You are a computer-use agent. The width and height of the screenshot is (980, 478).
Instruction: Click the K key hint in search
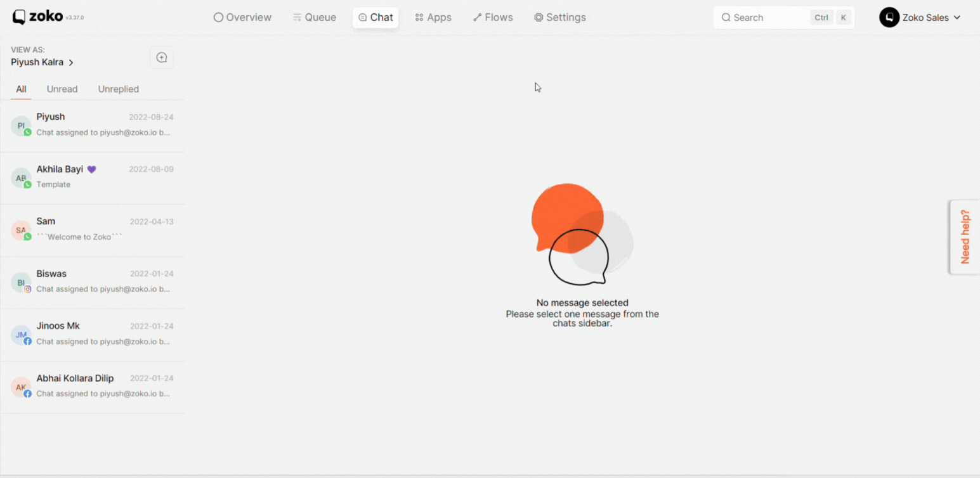pos(843,17)
